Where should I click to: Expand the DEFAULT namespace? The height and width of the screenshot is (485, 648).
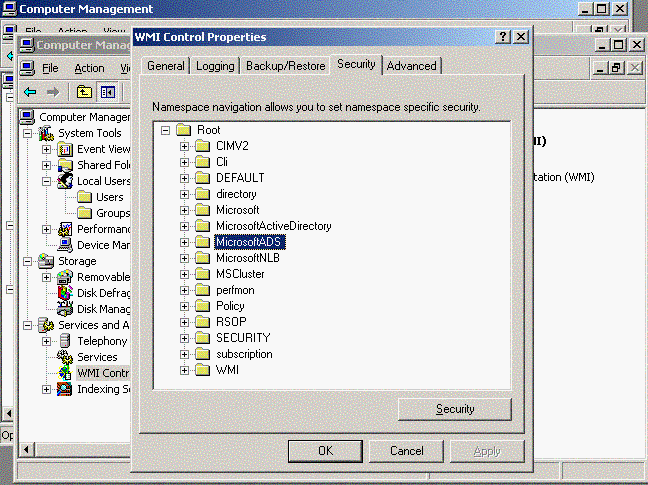click(x=184, y=178)
